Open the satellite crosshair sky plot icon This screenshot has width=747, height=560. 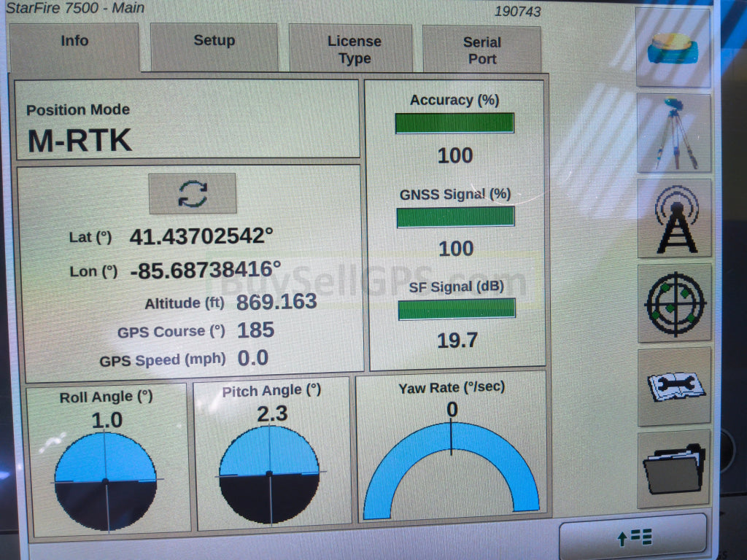[674, 303]
